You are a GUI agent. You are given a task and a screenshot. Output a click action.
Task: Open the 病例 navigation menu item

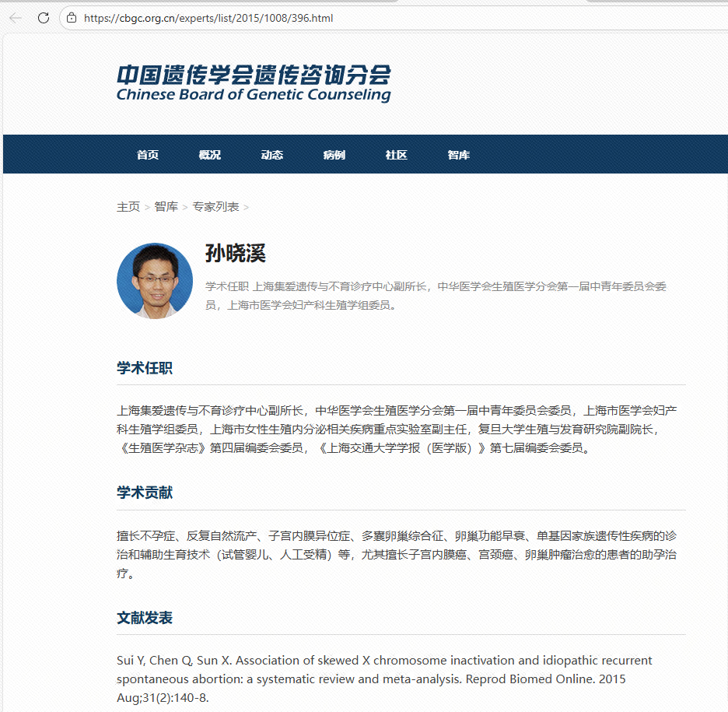[334, 155]
